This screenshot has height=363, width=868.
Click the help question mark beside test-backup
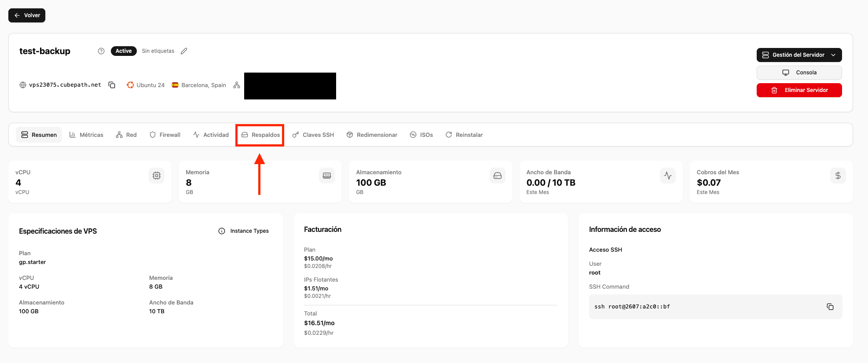pyautogui.click(x=101, y=51)
